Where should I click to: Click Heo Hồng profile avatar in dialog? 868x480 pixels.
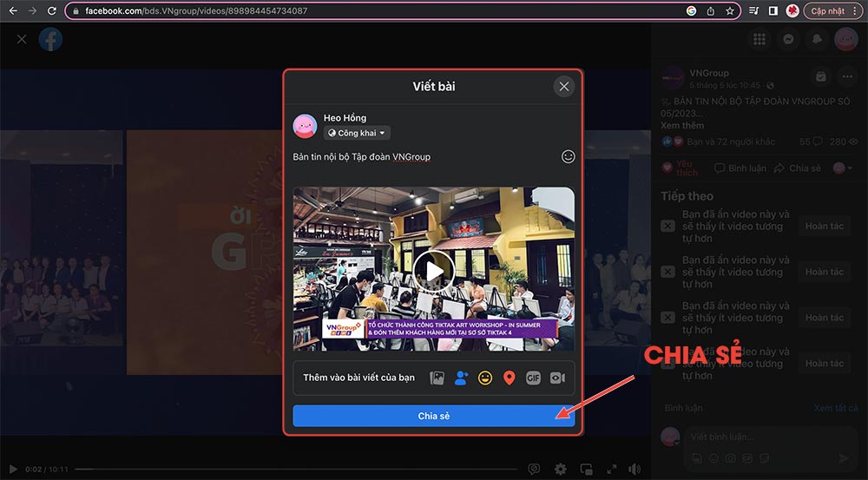click(x=305, y=126)
